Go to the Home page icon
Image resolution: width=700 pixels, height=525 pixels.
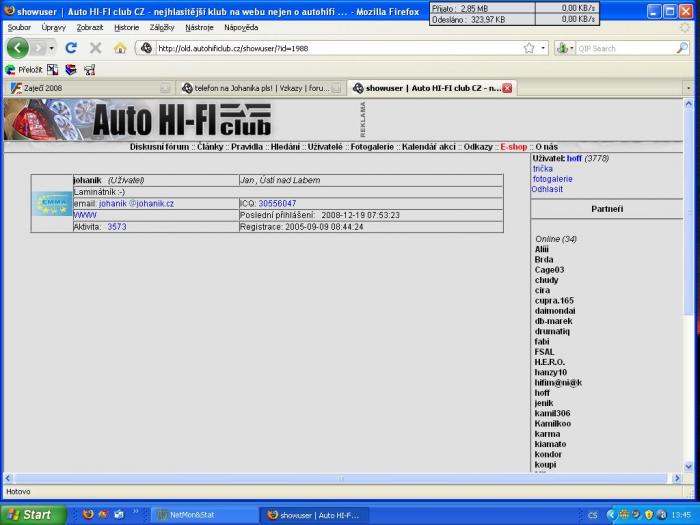(120, 48)
